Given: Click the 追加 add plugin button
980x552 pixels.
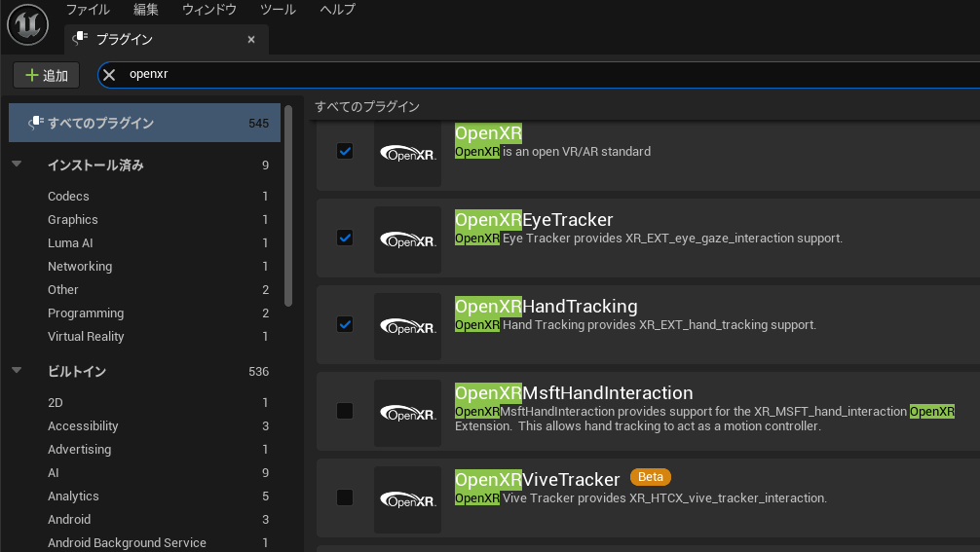Looking at the screenshot, I should 46,76.
